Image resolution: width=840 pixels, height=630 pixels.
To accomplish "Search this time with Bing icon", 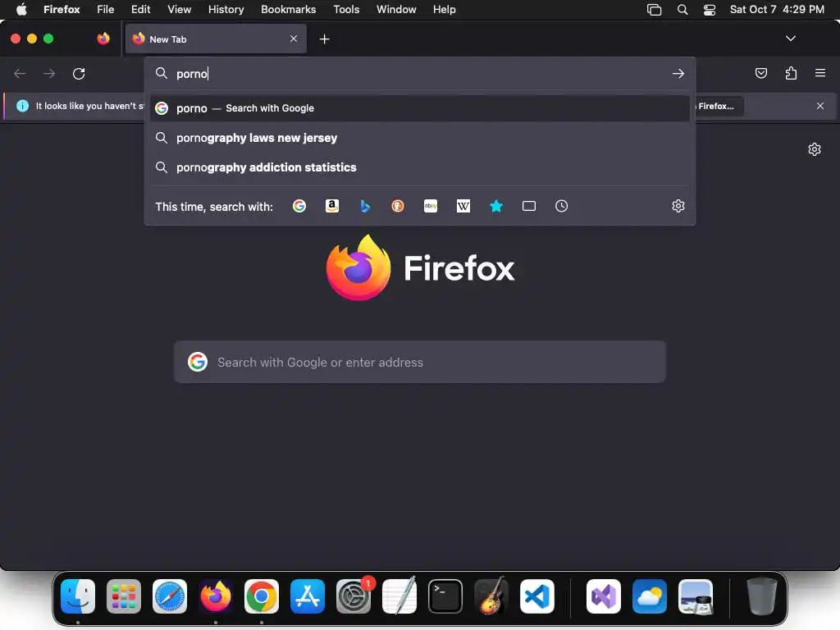I will pyautogui.click(x=365, y=206).
